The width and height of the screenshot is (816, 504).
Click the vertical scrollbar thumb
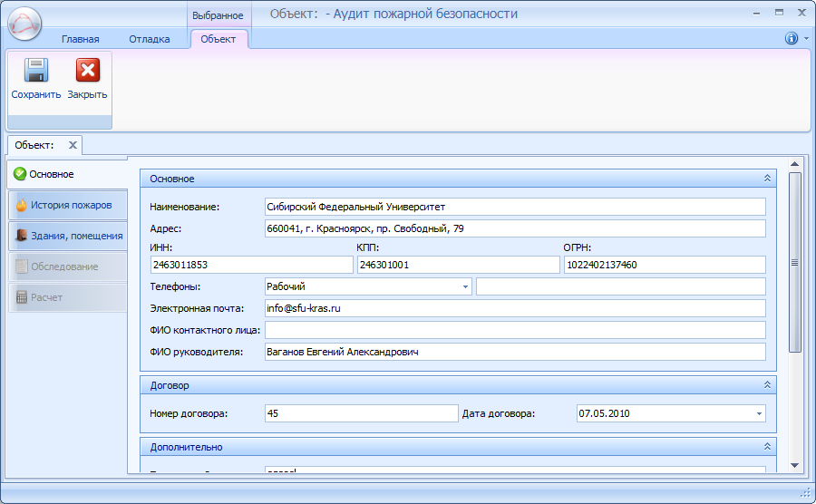794,263
